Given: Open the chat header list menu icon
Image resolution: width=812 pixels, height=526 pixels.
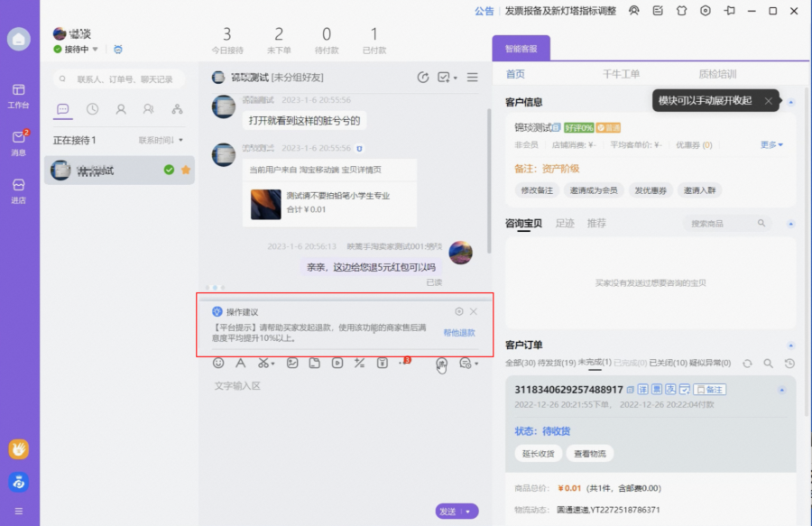Looking at the screenshot, I should 472,77.
